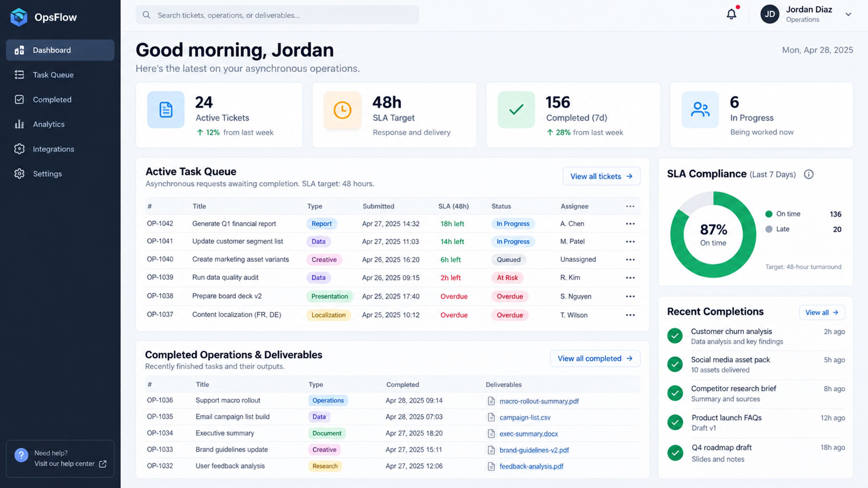The image size is (868, 488).
Task: Click the 87% SLA compliance donut chart
Action: coord(713,235)
